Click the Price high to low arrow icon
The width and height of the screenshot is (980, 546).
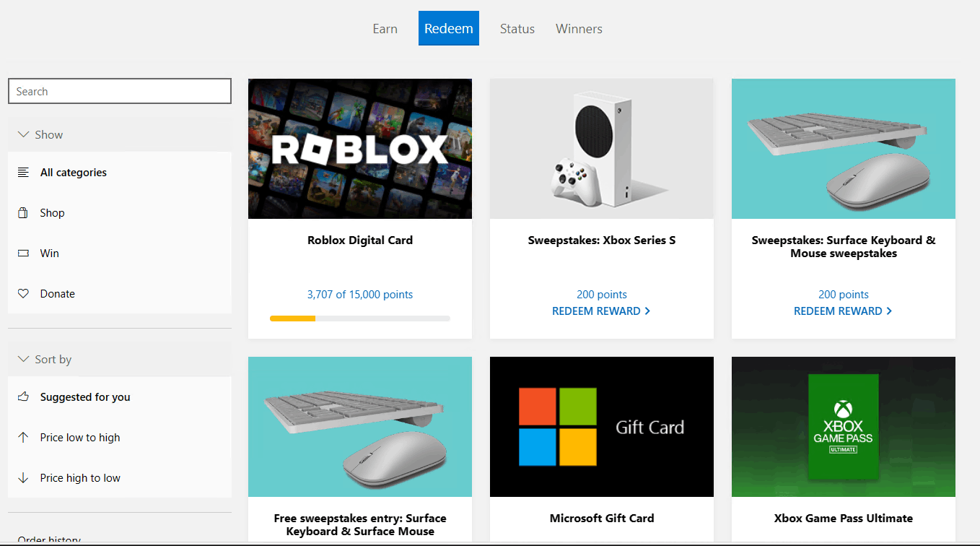click(x=23, y=478)
